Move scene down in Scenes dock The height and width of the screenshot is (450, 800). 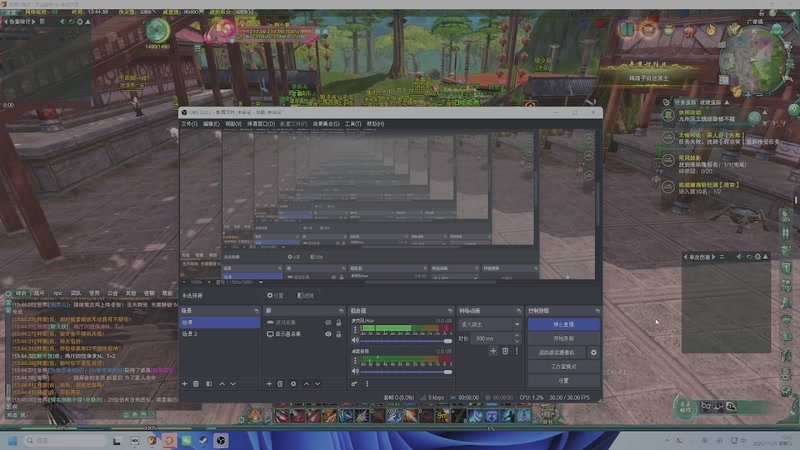tap(233, 384)
